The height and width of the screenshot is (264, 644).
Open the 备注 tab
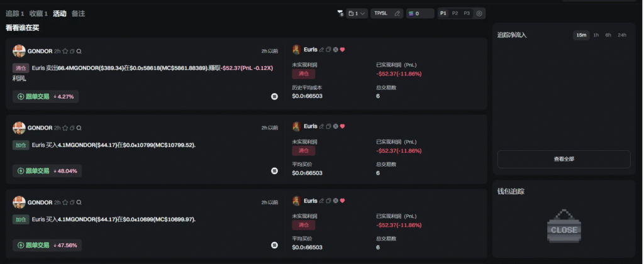[78, 13]
